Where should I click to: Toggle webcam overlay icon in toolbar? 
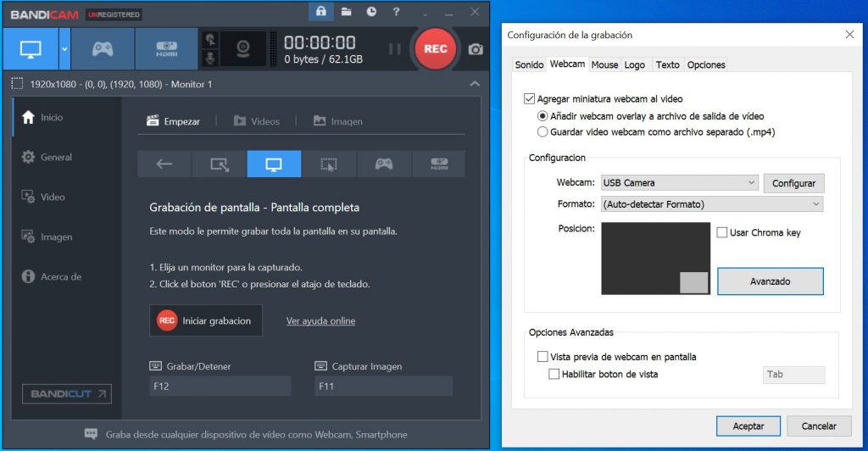(243, 48)
